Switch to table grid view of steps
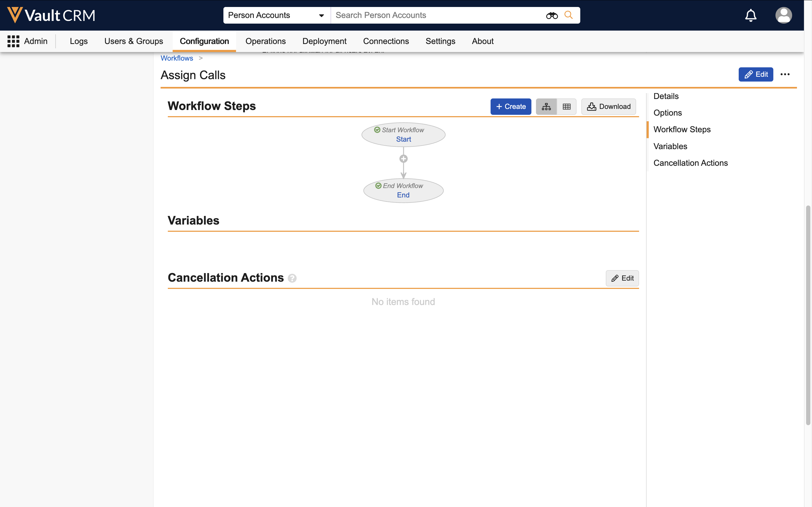The height and width of the screenshot is (507, 812). 566,107
